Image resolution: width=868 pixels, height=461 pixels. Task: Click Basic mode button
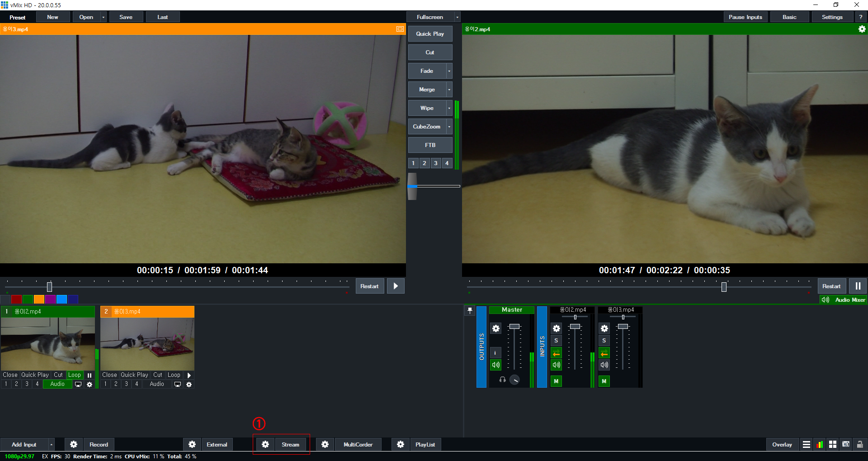click(x=789, y=17)
